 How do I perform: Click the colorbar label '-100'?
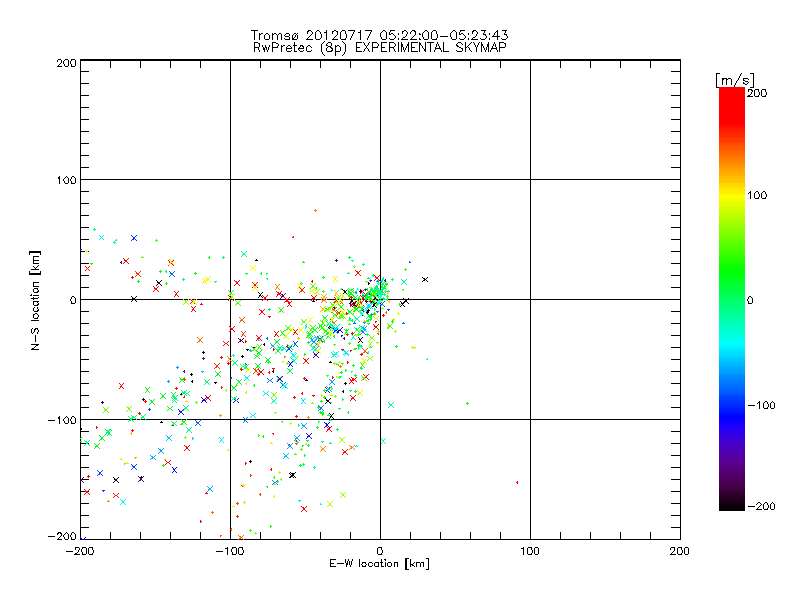pos(761,405)
